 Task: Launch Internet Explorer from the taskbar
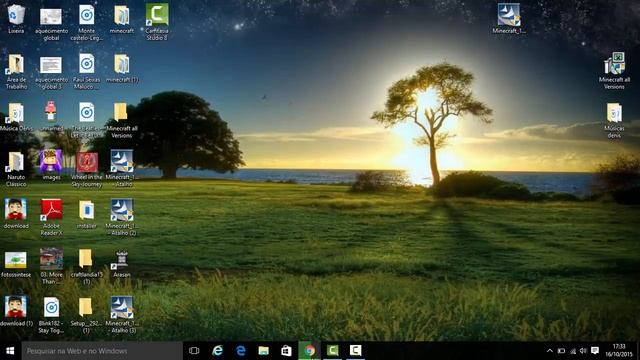click(218, 351)
